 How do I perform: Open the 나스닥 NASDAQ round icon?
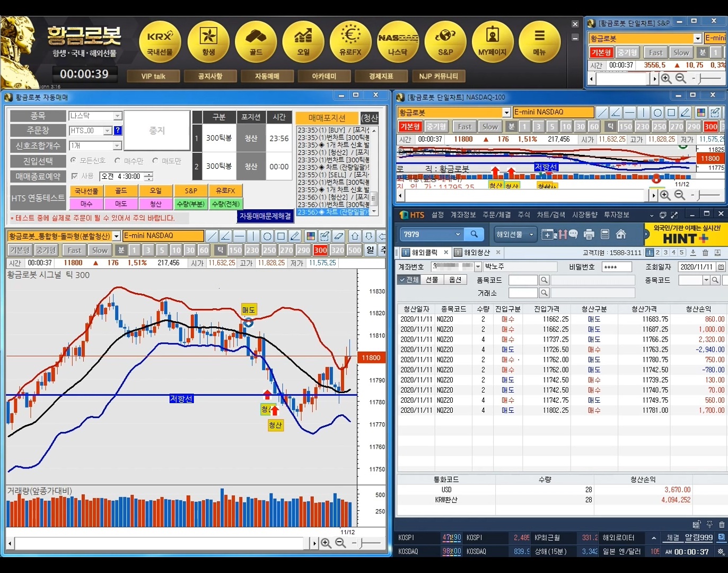398,42
